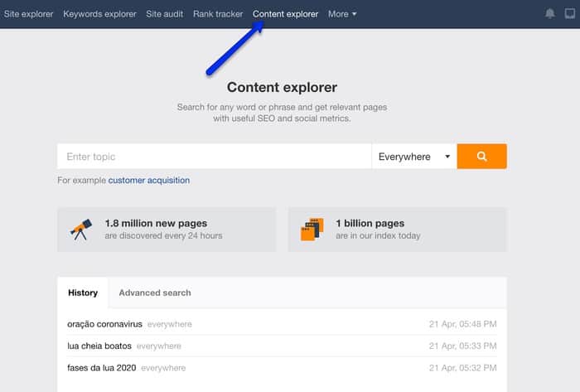Open the Site explorer menu item
The image size is (580, 392).
[x=28, y=14]
